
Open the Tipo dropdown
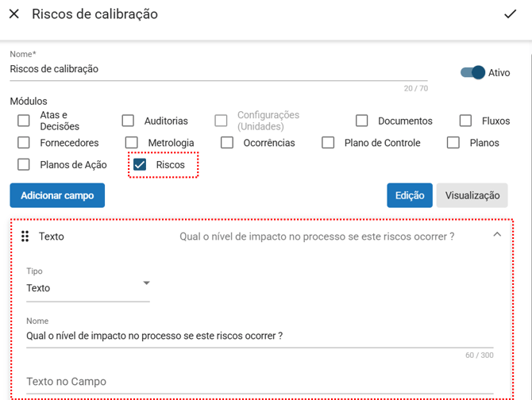tap(87, 288)
